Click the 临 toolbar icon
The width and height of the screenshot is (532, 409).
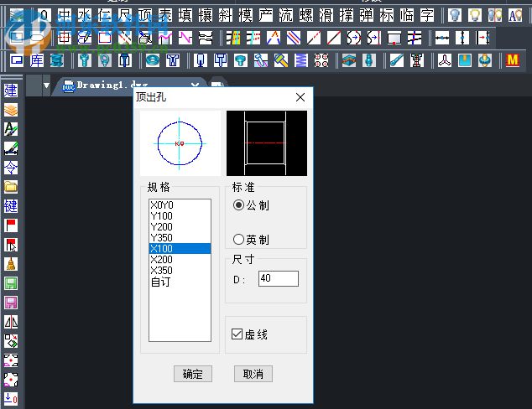(407, 15)
